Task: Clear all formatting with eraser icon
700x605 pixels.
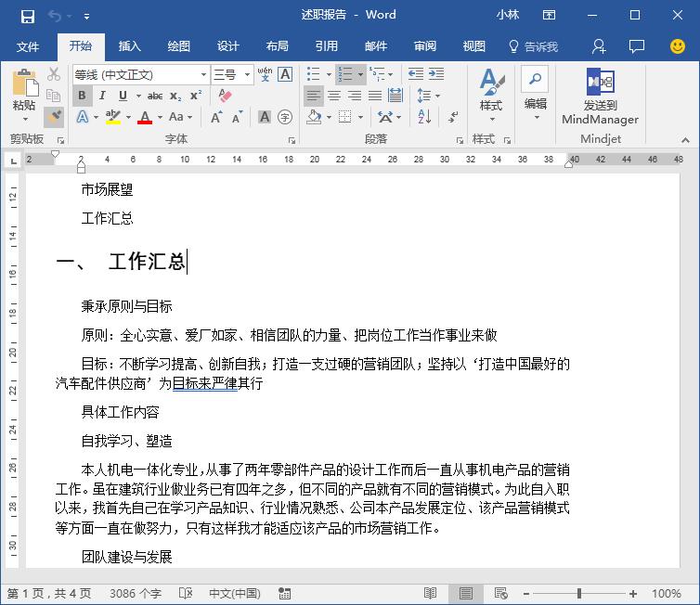Action: pos(225,96)
